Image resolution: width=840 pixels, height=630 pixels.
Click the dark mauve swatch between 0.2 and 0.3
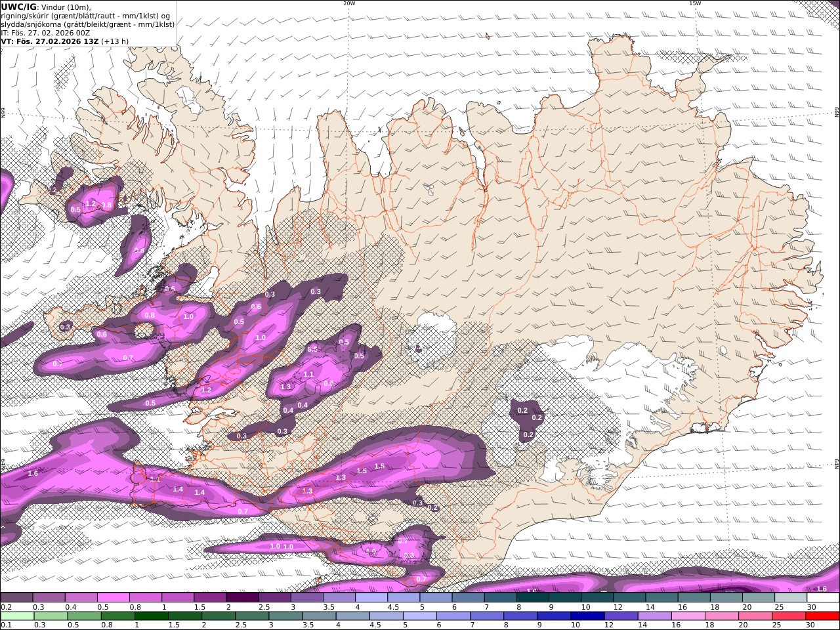(x=16, y=598)
